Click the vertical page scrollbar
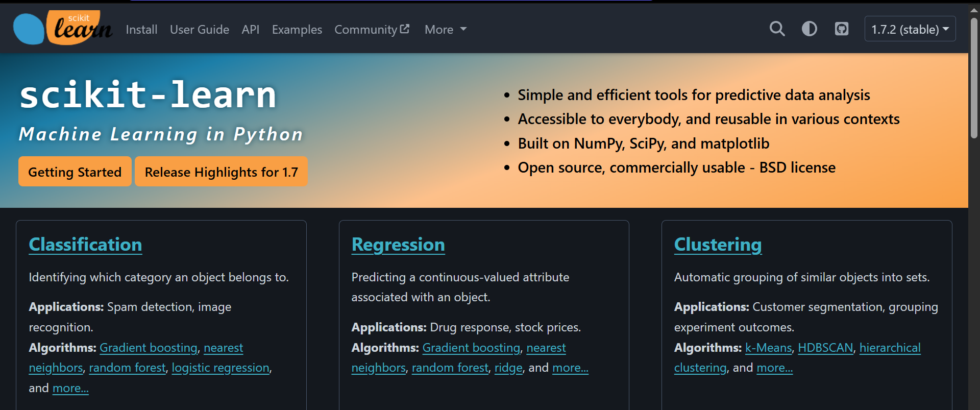 click(x=974, y=77)
